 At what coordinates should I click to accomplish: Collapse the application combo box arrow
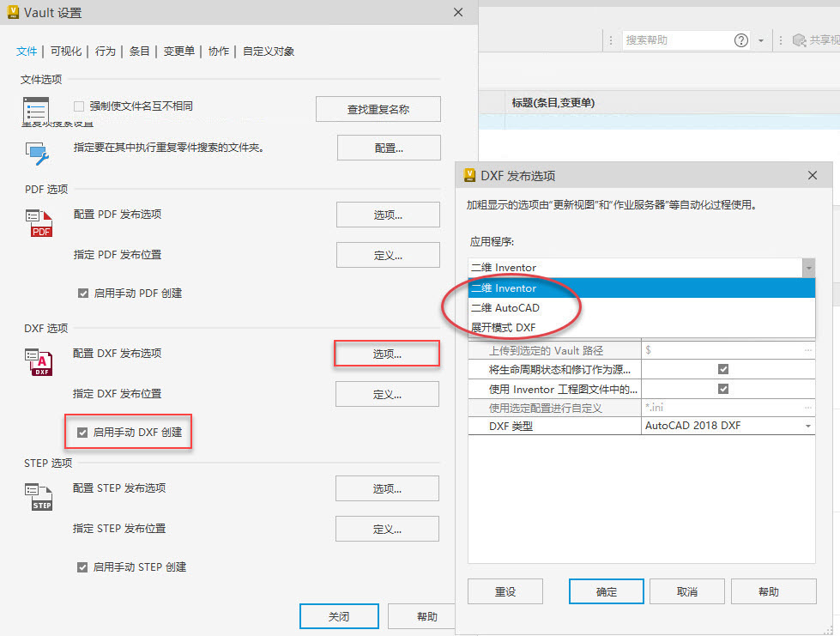tap(808, 268)
